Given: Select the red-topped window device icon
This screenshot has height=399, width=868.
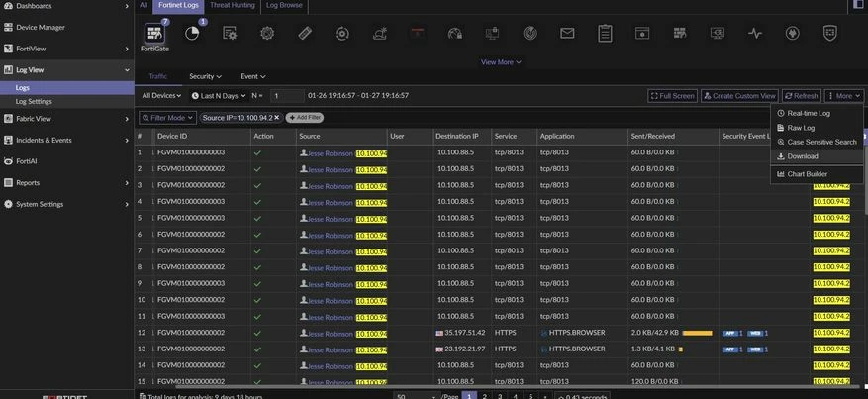Looking at the screenshot, I should point(418,34).
